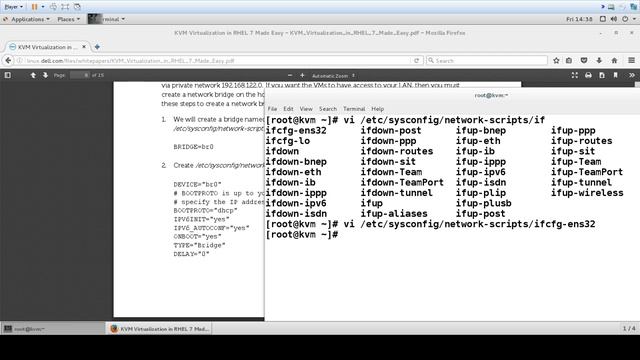
Task: Click ifup-wireless in the terminal listing
Action: coord(587,193)
